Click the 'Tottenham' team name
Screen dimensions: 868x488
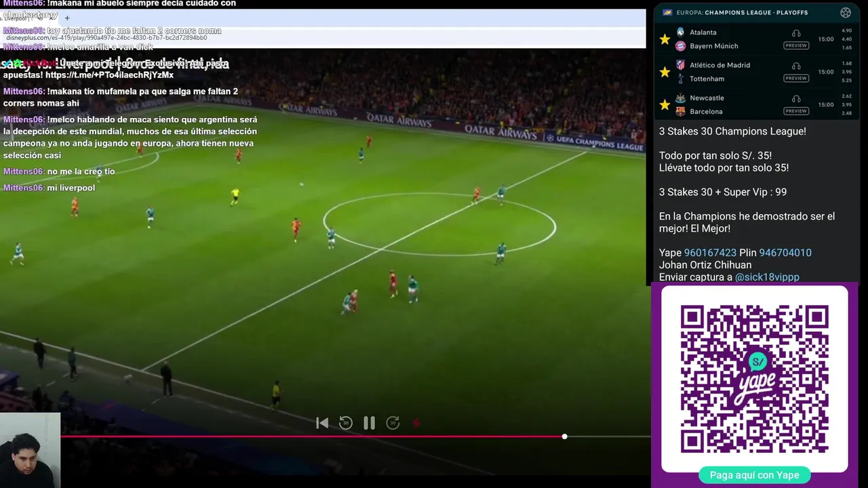[x=705, y=79]
